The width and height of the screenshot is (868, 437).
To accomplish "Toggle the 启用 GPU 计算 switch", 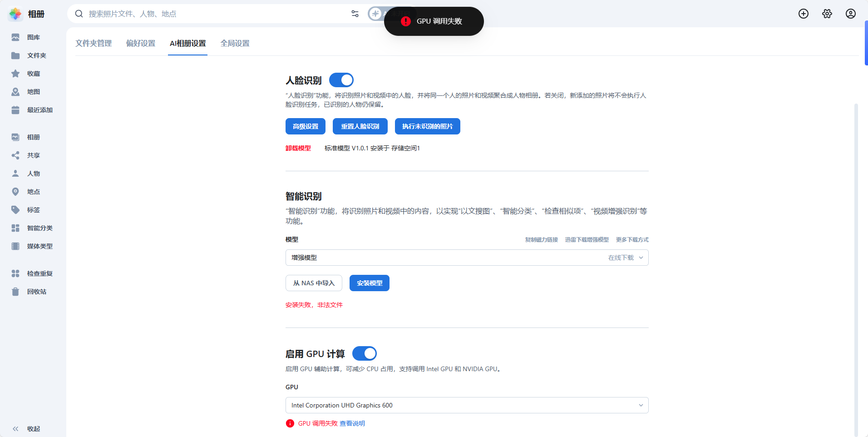I will 365,353.
